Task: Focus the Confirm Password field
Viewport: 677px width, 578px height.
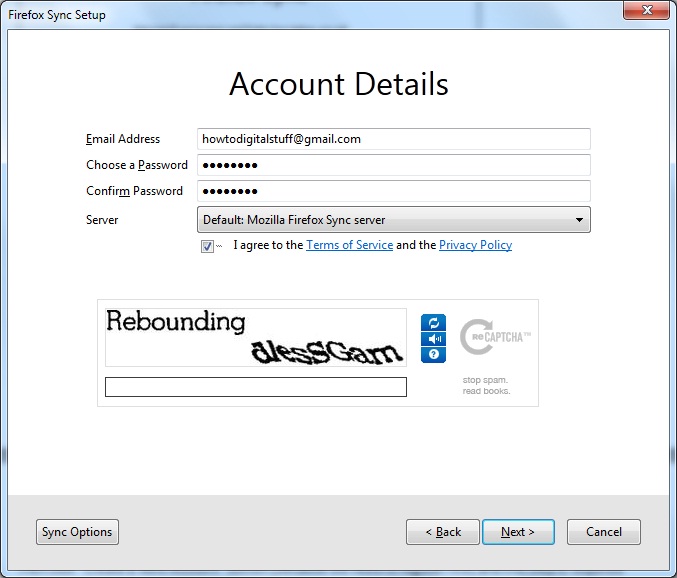Action: coord(394,191)
